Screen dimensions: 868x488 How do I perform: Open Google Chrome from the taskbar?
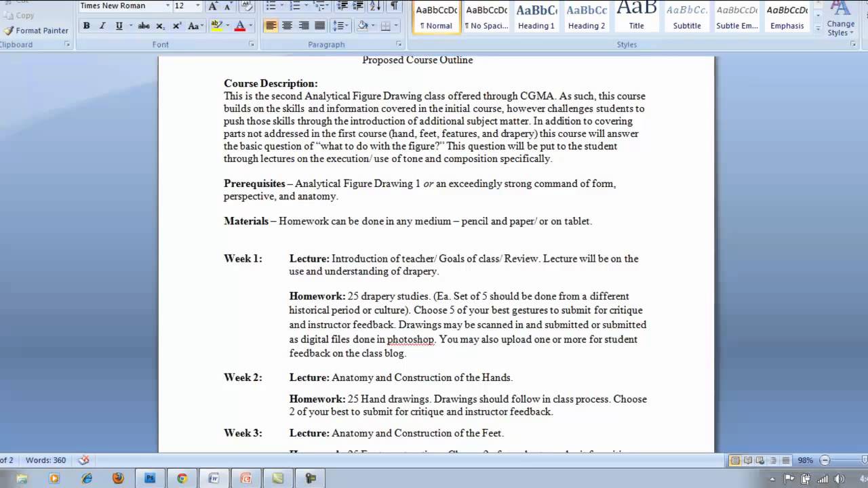pyautogui.click(x=182, y=478)
